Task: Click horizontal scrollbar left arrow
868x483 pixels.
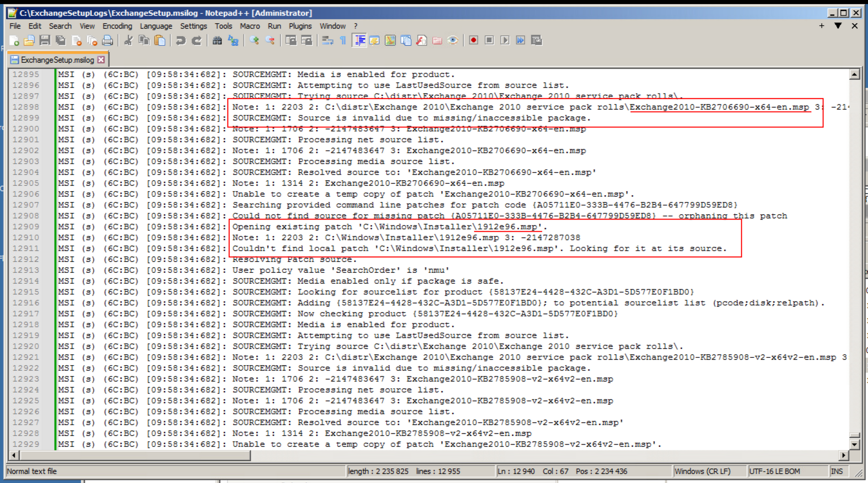Action: [x=14, y=455]
